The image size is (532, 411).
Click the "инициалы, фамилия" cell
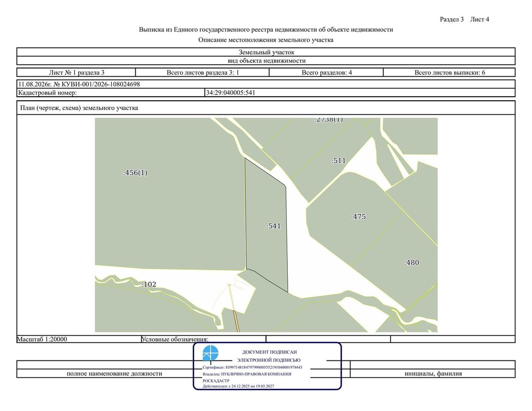click(x=433, y=373)
